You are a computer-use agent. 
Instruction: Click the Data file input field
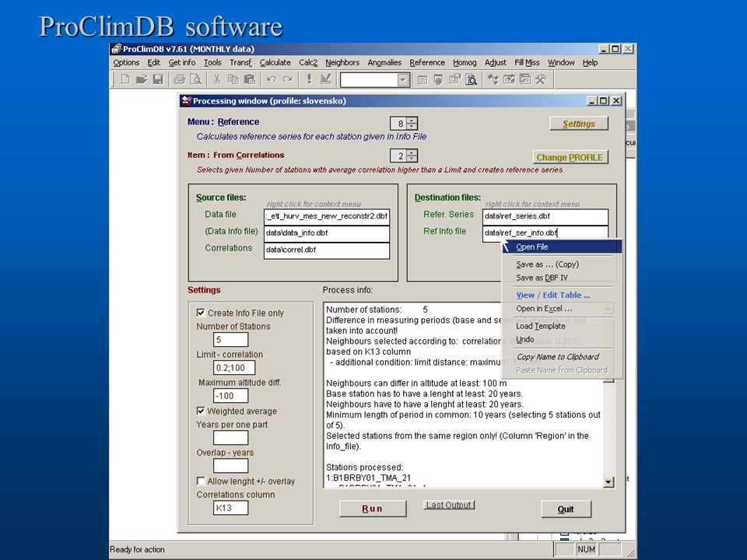tap(326, 216)
